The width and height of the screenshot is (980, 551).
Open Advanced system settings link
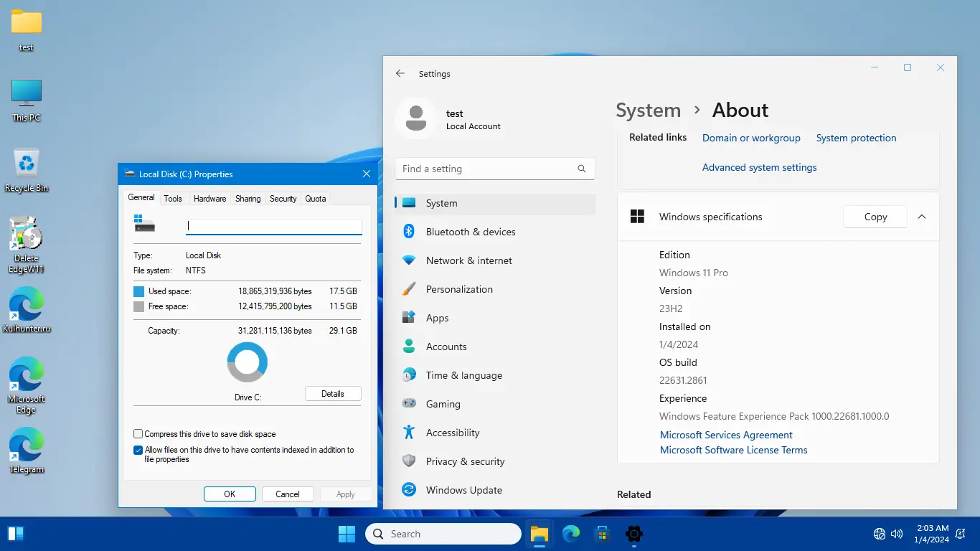760,167
